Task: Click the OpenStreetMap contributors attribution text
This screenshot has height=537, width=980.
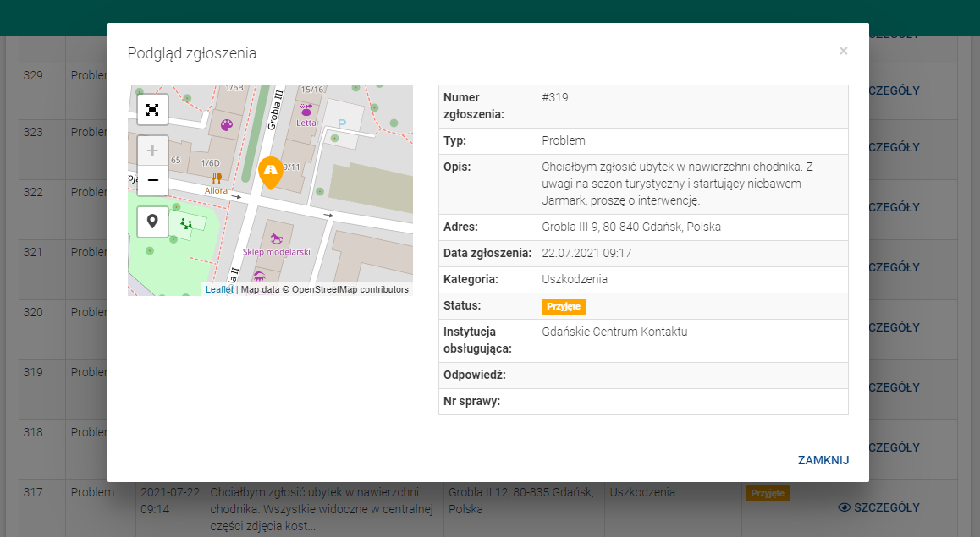Action: (350, 290)
